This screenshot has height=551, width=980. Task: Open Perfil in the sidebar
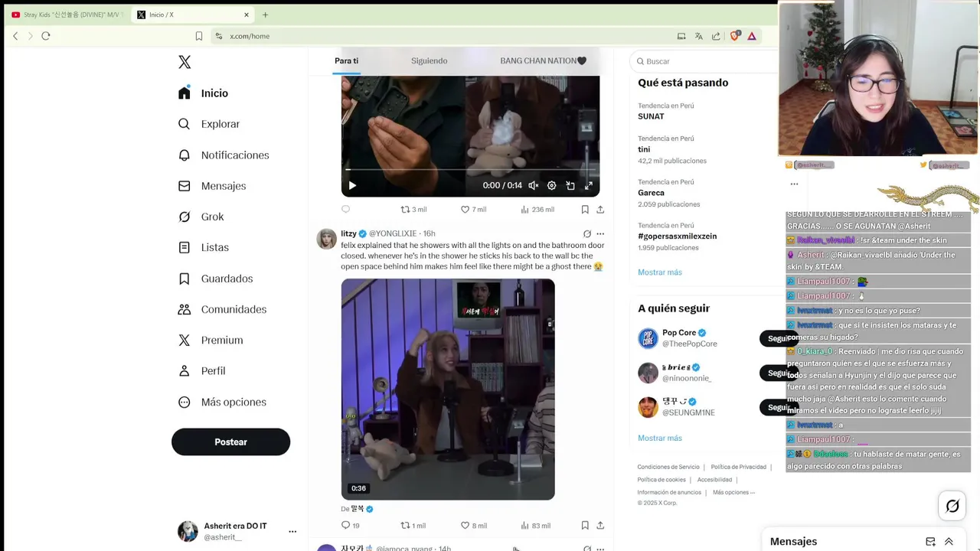(201, 370)
